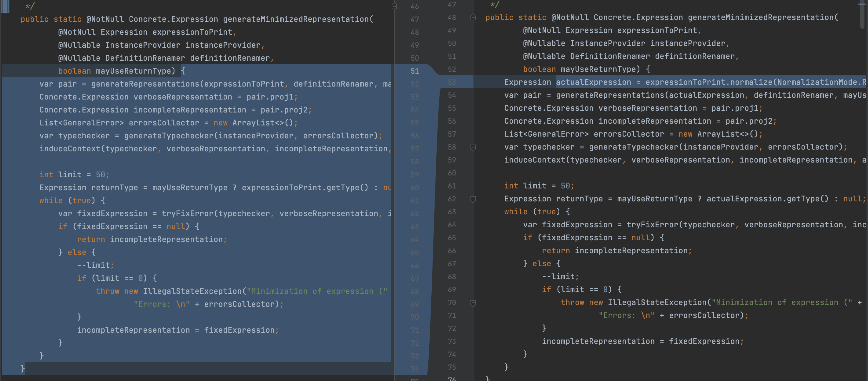The width and height of the screenshot is (868, 381).
Task: Toggle comment fold marker at left pane's top gutter
Action: tap(394, 6)
